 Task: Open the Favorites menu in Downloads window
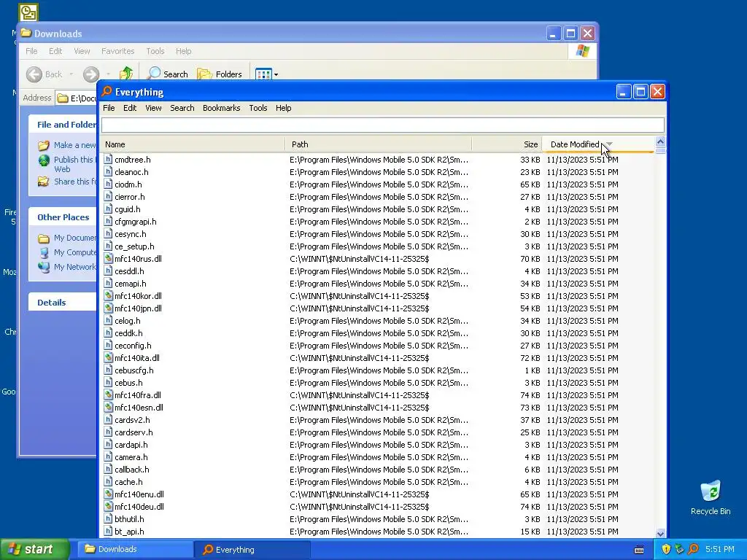117,51
